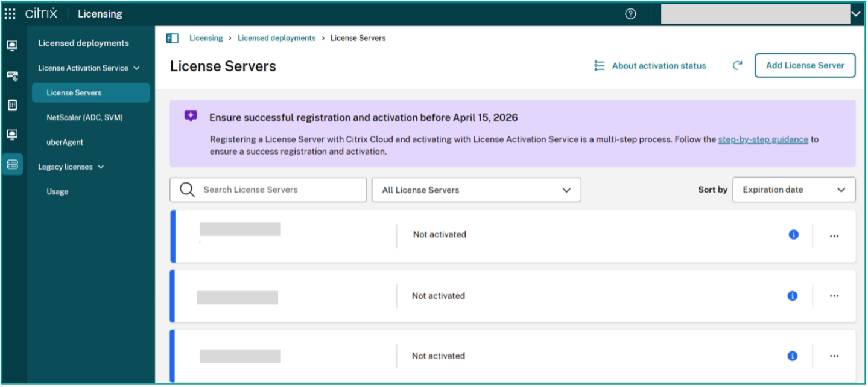Select NetScaler (ADC, SVM) in sidebar
Image resolution: width=868 pixels, height=387 pixels.
(x=84, y=117)
